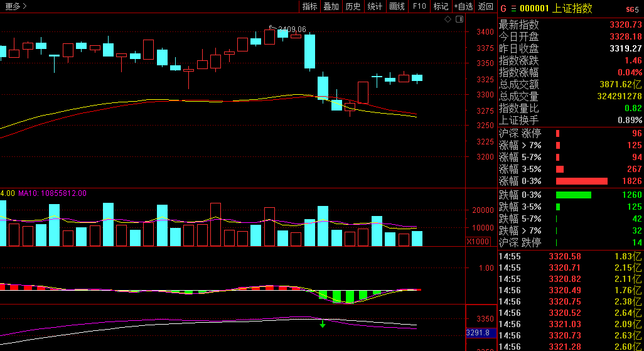Open the 叠加 overlay menu
This screenshot has width=644, height=351.
point(331,6)
